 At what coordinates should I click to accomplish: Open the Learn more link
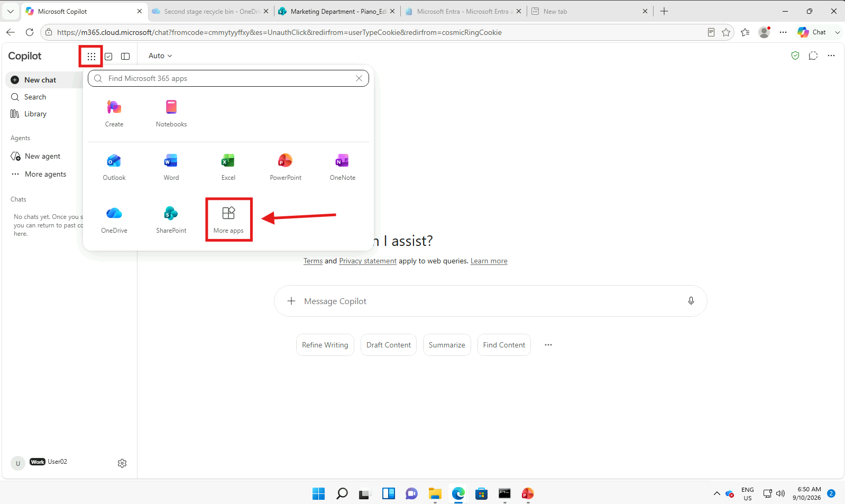point(489,261)
